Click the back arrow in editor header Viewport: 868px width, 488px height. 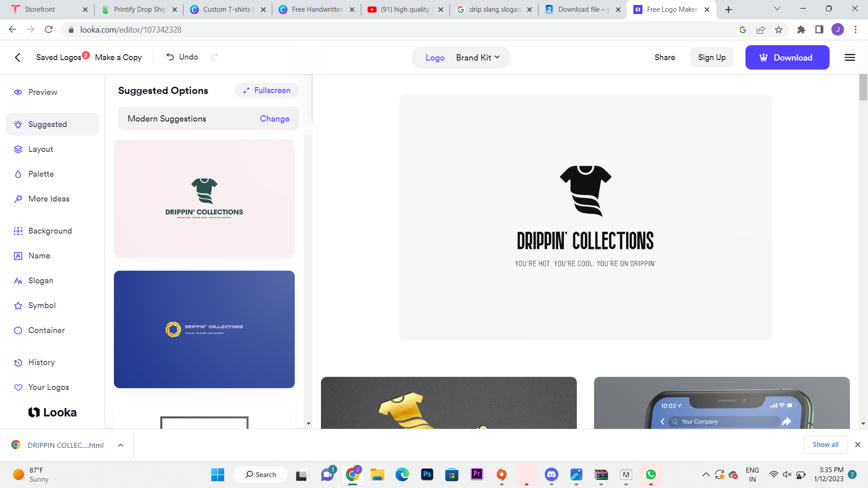point(18,57)
